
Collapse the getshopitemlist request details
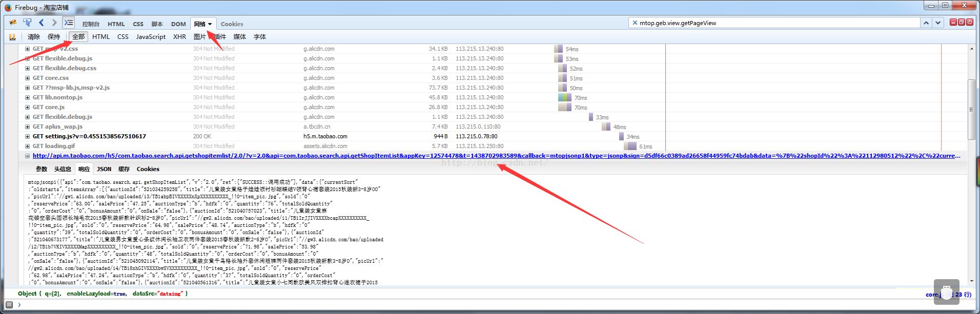(27, 156)
